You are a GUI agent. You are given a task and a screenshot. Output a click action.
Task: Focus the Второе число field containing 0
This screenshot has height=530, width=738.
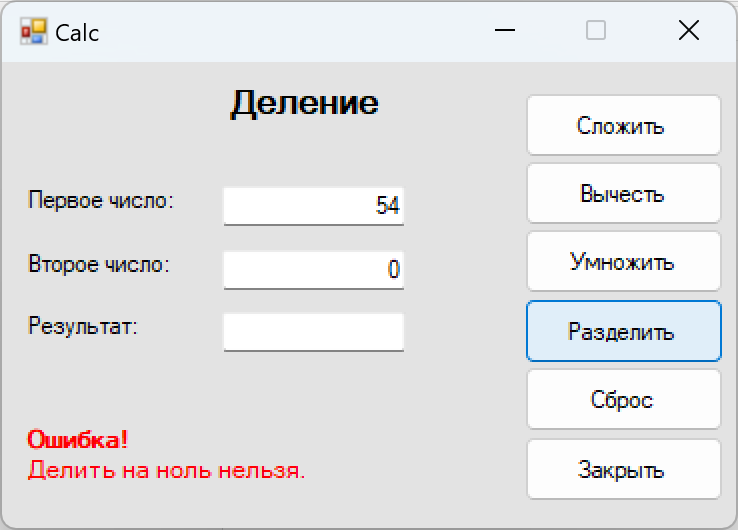pos(313,270)
